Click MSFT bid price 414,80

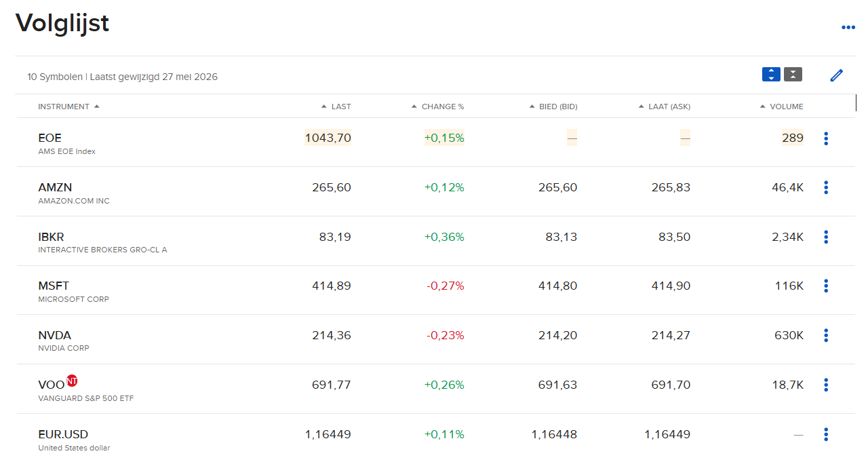558,286
